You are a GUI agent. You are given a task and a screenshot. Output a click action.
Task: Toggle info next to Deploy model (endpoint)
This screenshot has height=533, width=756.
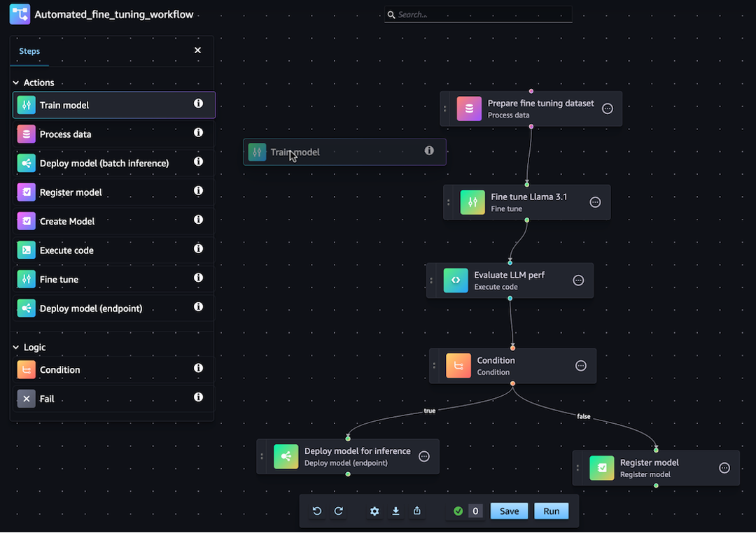click(198, 308)
